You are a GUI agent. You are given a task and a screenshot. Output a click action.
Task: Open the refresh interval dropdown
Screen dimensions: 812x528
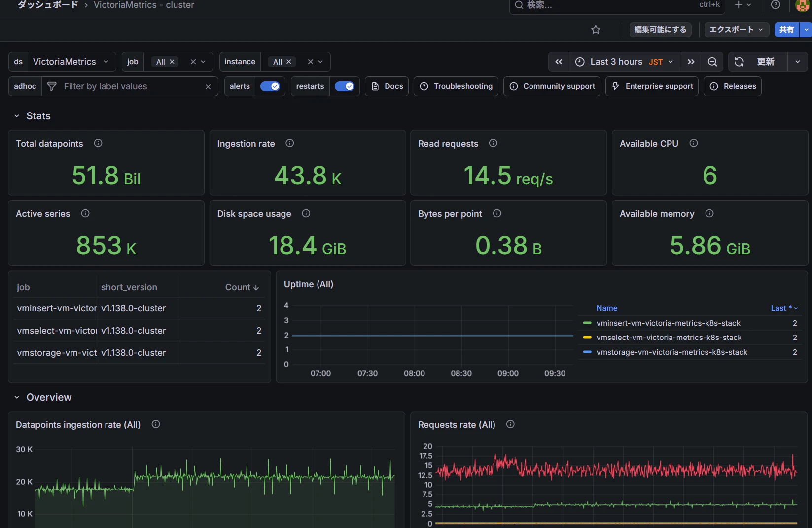798,62
